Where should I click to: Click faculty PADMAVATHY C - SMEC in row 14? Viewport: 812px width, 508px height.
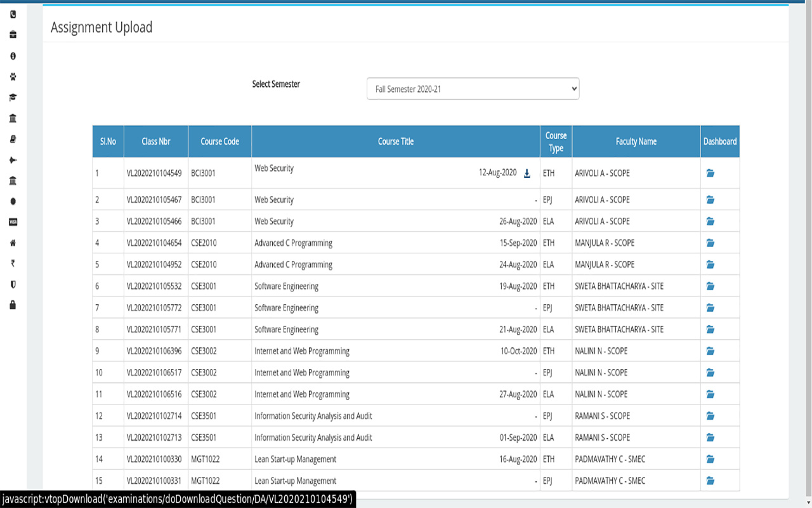tap(610, 458)
